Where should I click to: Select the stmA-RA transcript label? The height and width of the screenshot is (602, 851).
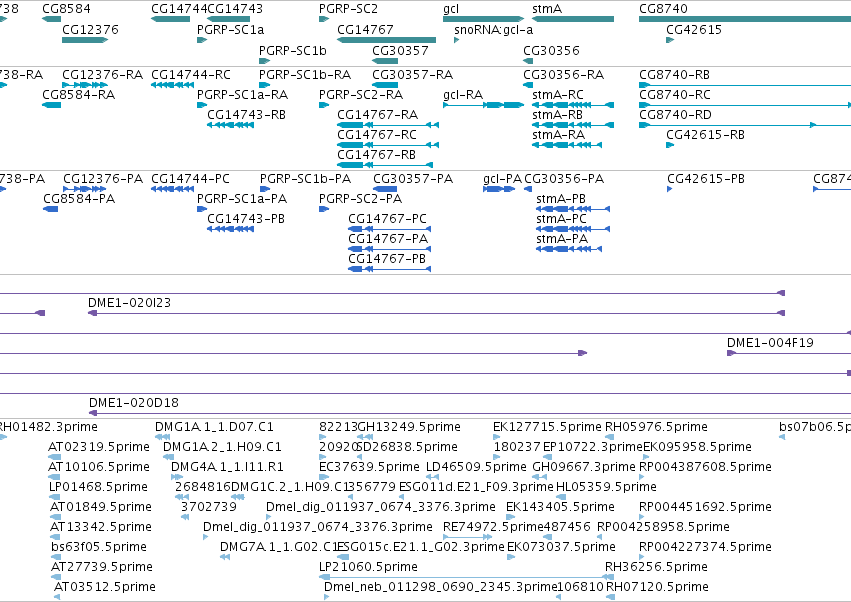pyautogui.click(x=558, y=135)
